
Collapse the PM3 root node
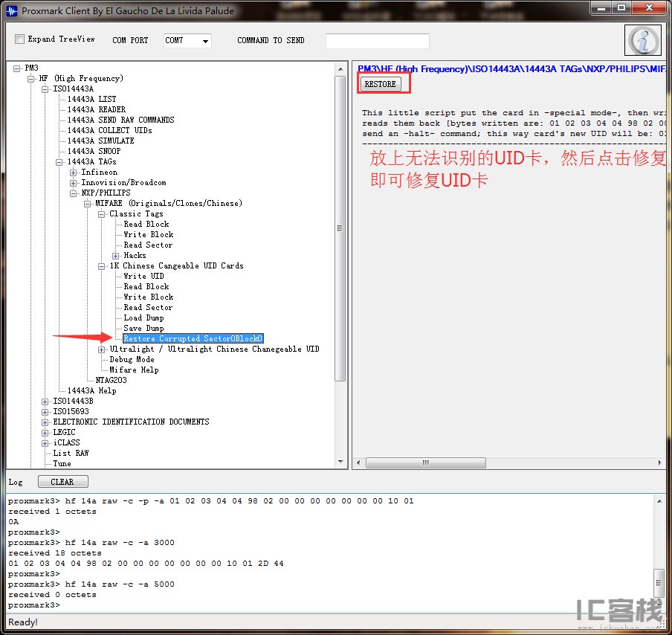(x=16, y=68)
